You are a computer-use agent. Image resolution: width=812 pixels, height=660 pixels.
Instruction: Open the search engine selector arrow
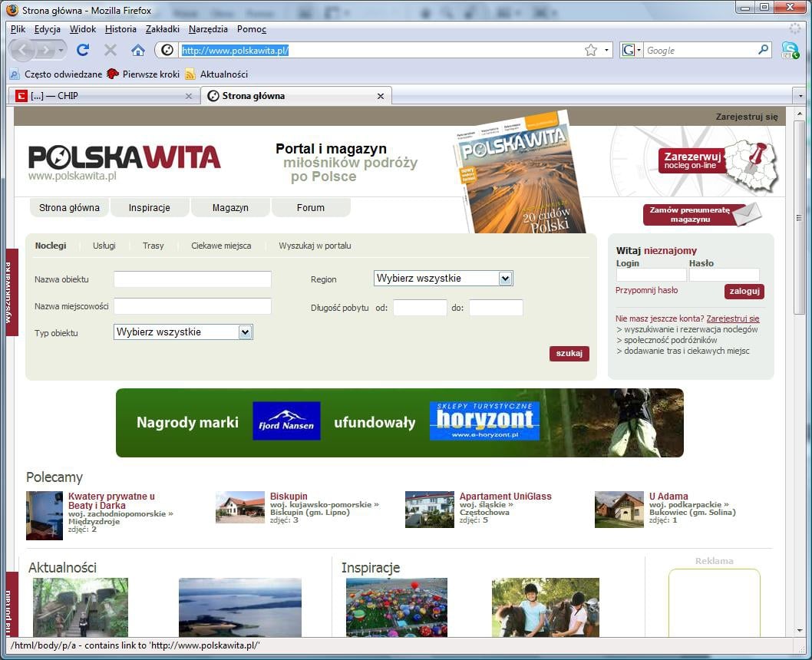pyautogui.click(x=638, y=50)
